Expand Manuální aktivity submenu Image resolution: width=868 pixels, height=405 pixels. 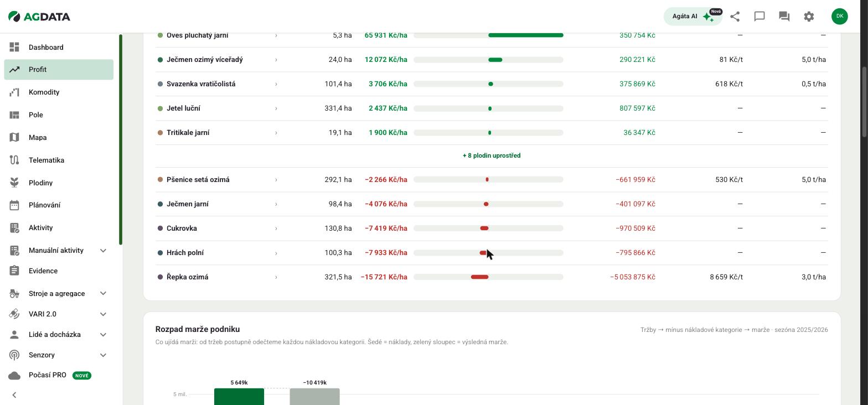[103, 251]
